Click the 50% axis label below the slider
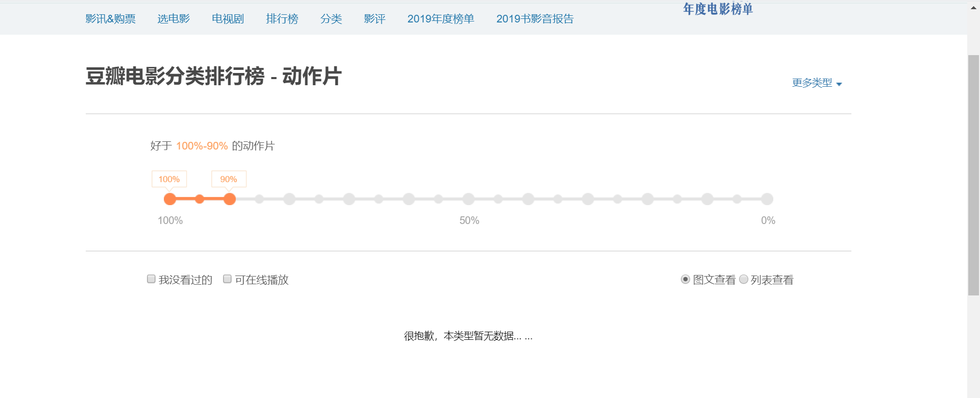 (x=469, y=220)
